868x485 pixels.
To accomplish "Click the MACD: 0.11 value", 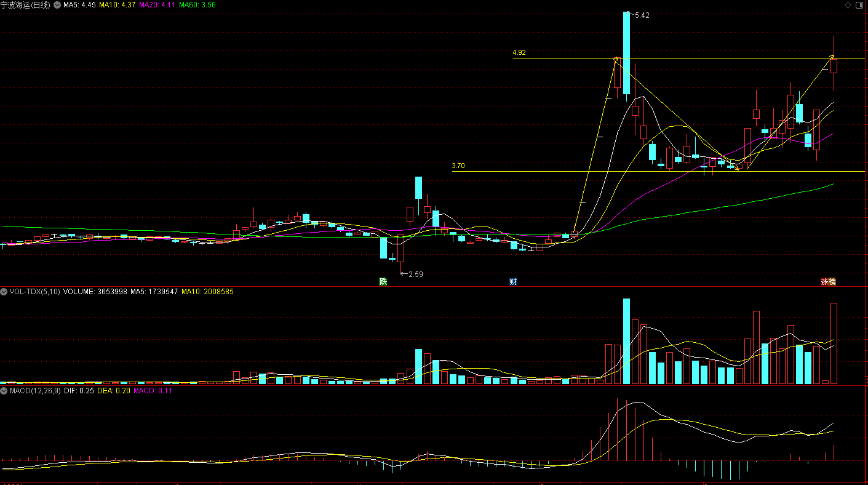I will point(153,390).
